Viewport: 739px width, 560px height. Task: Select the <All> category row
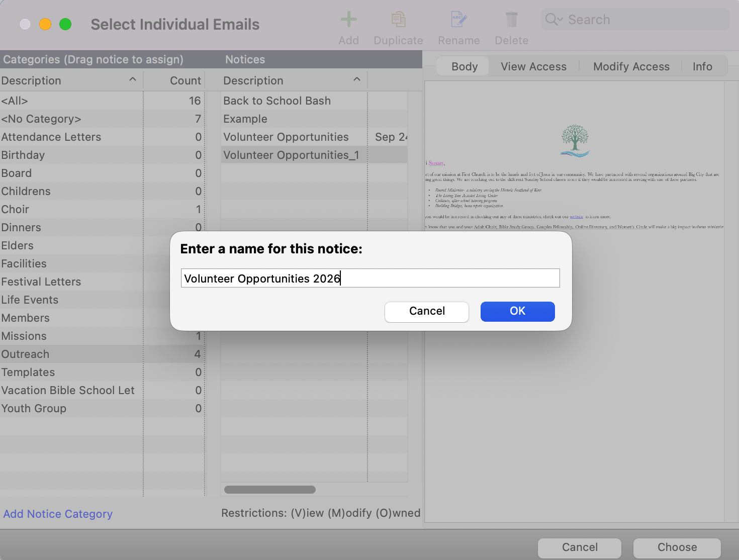102,101
